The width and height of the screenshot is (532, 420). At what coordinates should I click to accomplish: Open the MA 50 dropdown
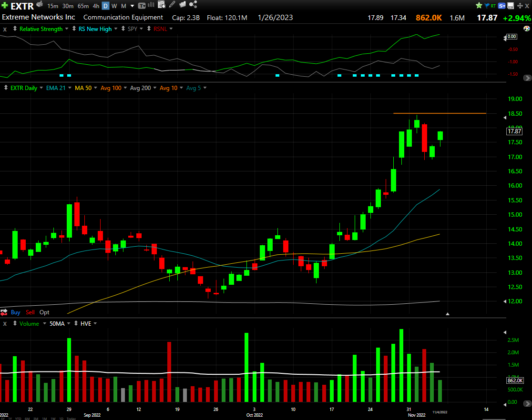(96, 88)
